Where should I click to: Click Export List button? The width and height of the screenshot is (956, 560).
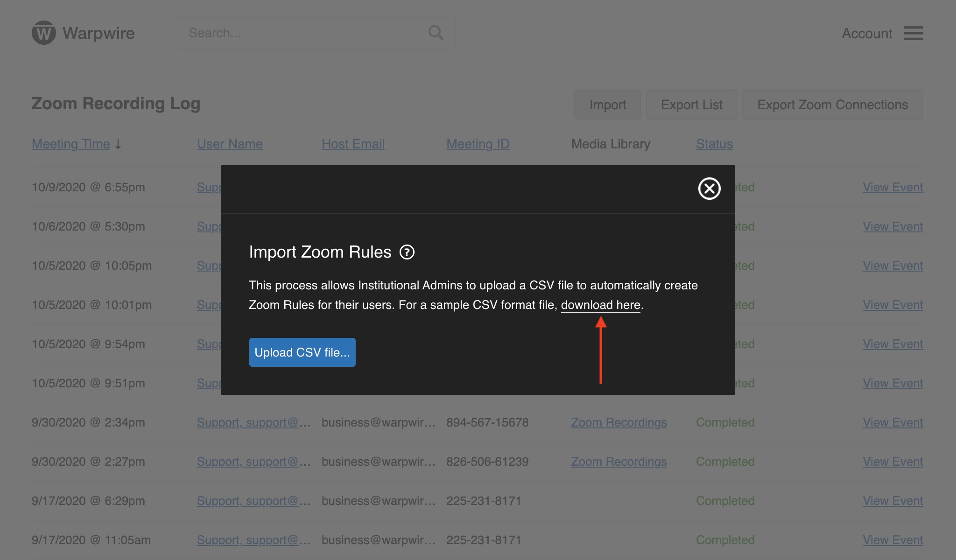[691, 105]
